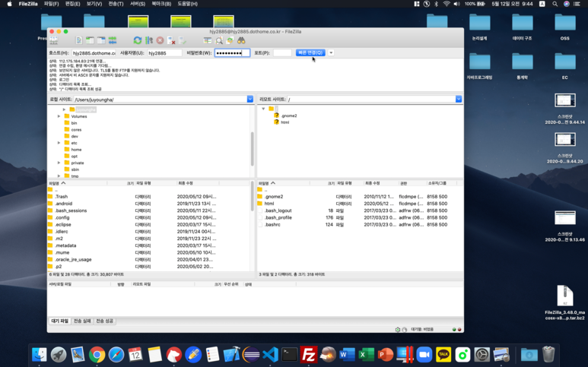Switch to the 대기 파일 tab
This screenshot has height=367, width=588.
60,321
